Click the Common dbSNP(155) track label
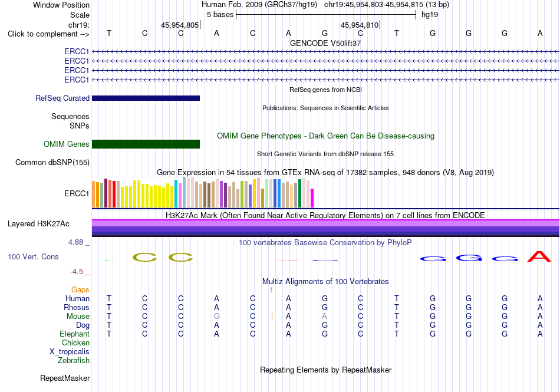This screenshot has height=392, width=560. point(52,163)
